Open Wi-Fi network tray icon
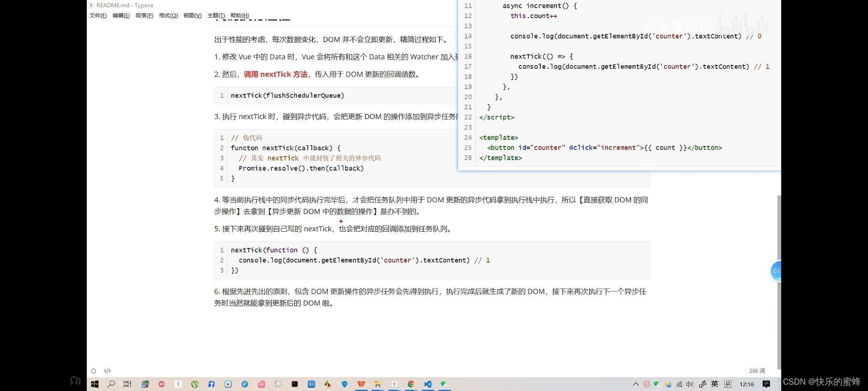This screenshot has height=391, width=868. 679,384
